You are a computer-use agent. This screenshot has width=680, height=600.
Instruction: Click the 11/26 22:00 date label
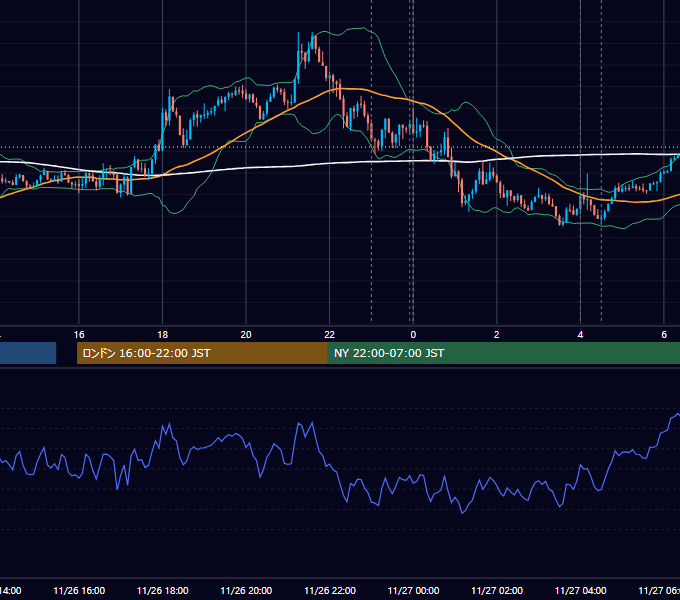click(330, 591)
